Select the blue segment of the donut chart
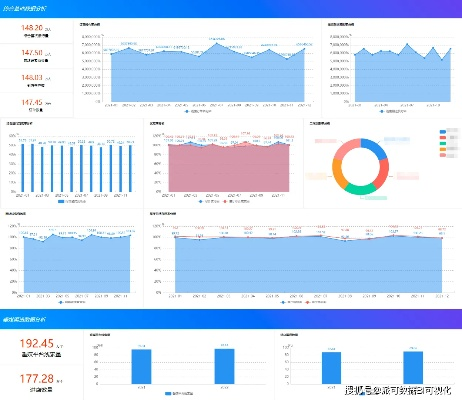The height and width of the screenshot is (400, 462). point(374,148)
